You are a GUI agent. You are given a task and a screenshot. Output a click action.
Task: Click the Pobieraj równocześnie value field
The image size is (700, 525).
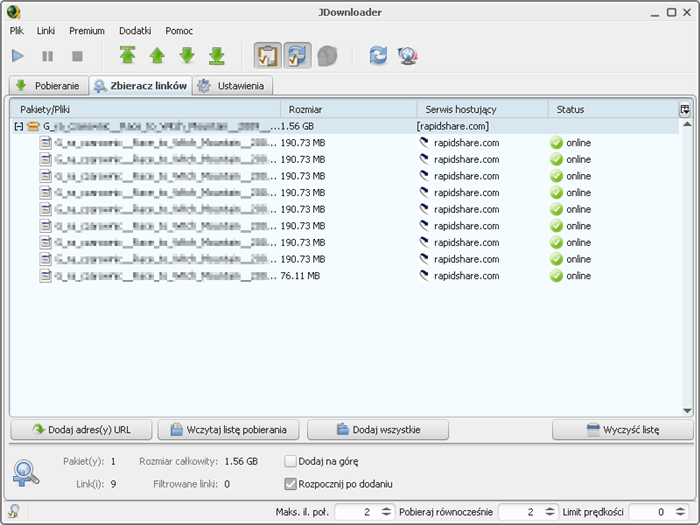tap(521, 512)
